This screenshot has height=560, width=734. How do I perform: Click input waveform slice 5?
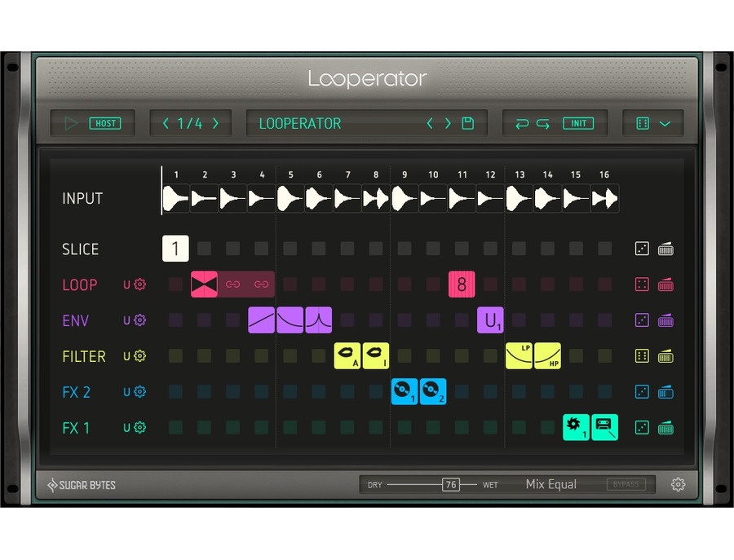tap(290, 198)
